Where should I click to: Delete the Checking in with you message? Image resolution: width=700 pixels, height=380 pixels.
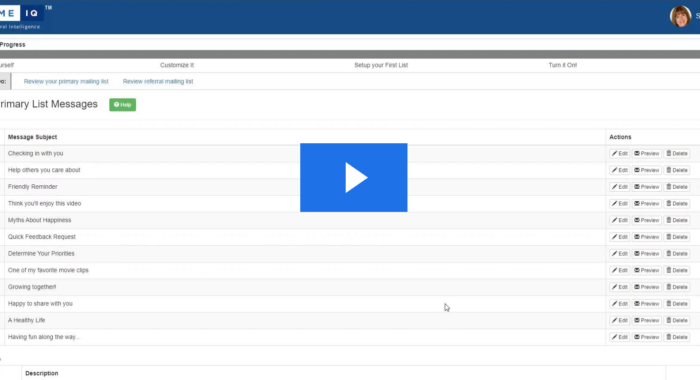[677, 154]
